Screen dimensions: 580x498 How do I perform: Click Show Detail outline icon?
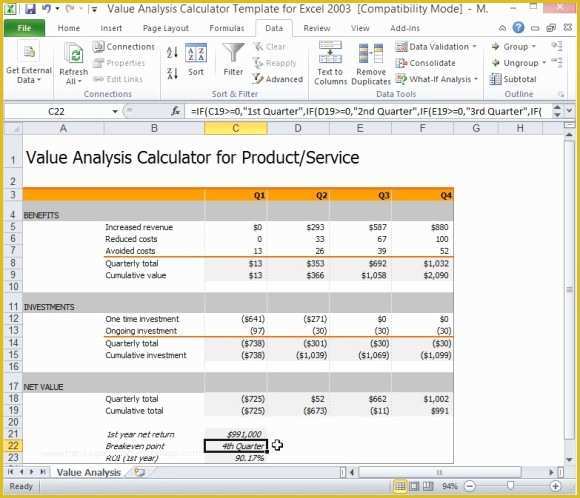[x=557, y=46]
